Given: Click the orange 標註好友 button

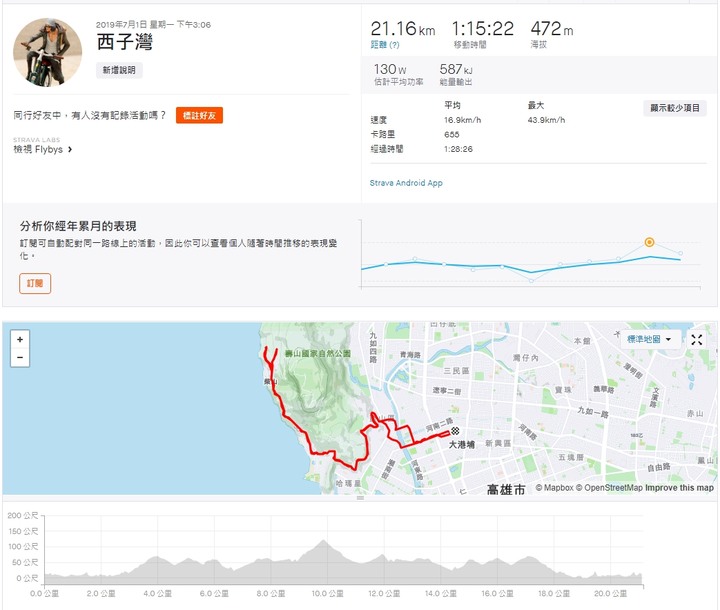Looking at the screenshot, I should [199, 115].
